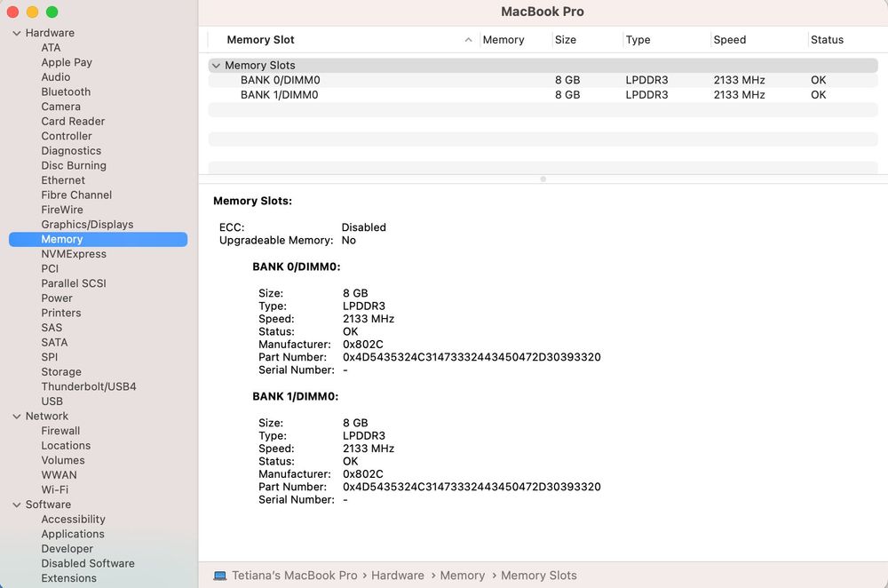Open the Camera hardware section
The width and height of the screenshot is (888, 588).
pos(60,107)
